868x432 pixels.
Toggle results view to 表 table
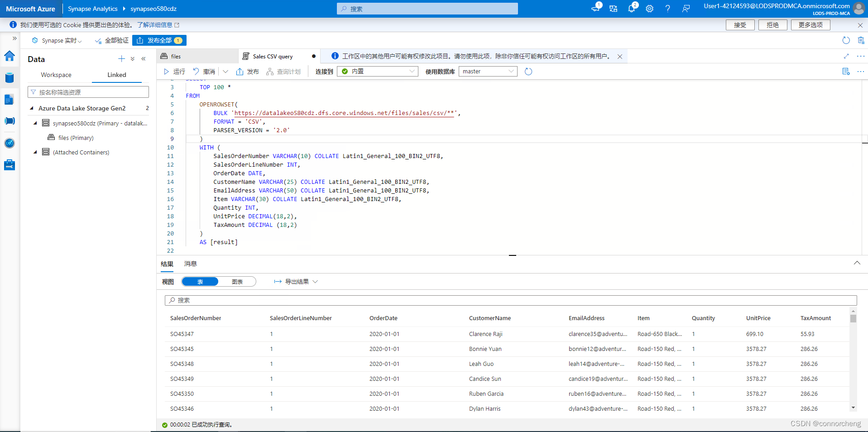200,282
